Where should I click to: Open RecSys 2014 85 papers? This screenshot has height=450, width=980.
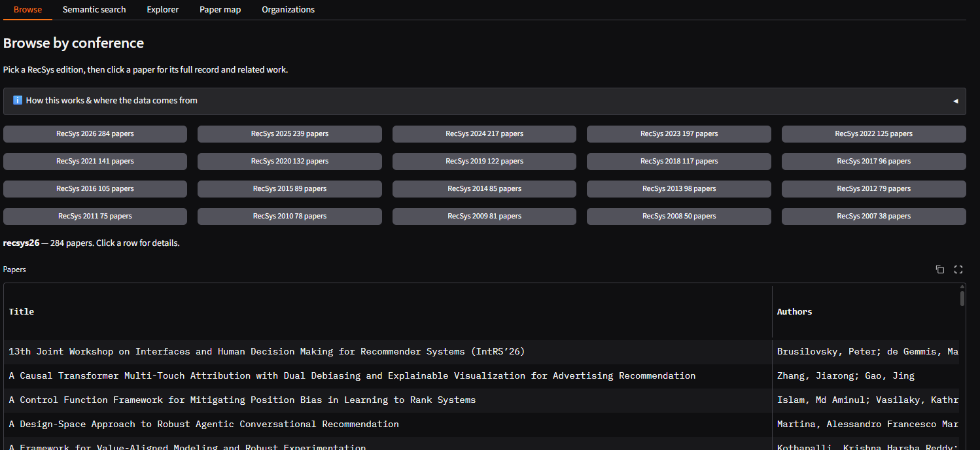[484, 189]
